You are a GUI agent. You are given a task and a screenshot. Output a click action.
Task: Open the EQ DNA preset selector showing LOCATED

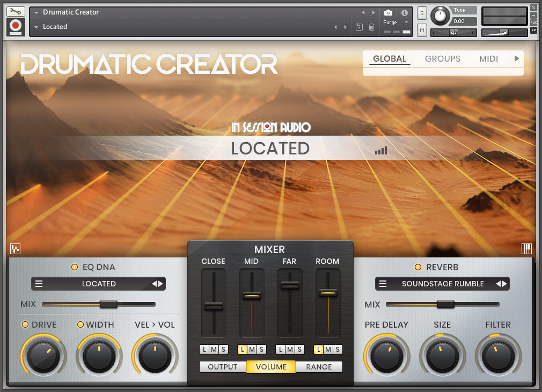coord(98,284)
